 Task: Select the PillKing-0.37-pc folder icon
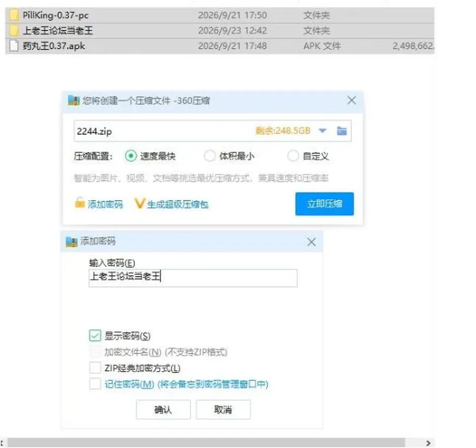(x=14, y=15)
